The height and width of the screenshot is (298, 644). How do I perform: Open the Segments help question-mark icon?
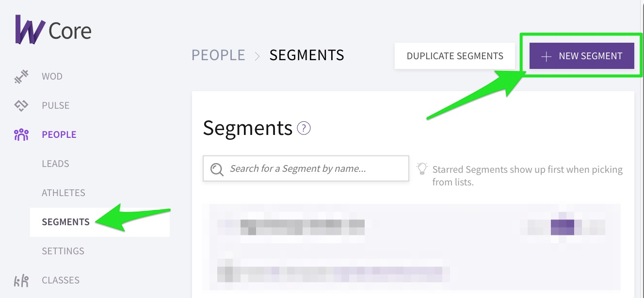coord(304,128)
